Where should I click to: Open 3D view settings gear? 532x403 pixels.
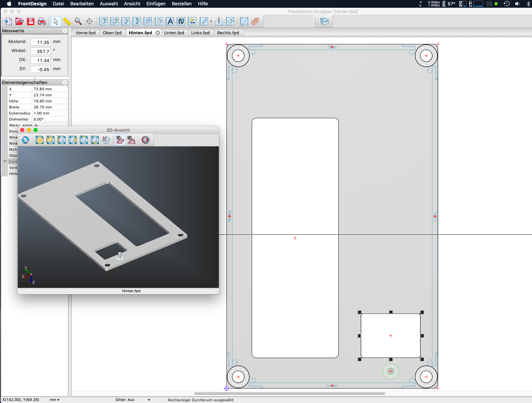click(146, 140)
